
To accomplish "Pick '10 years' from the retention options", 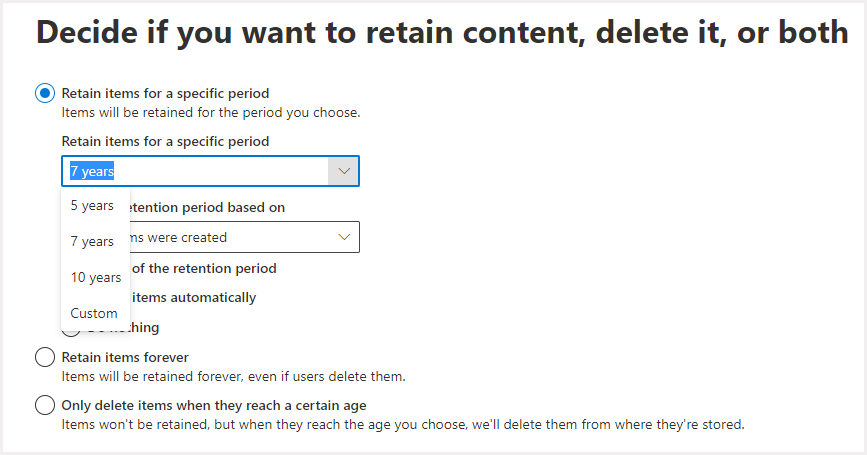I will click(96, 277).
